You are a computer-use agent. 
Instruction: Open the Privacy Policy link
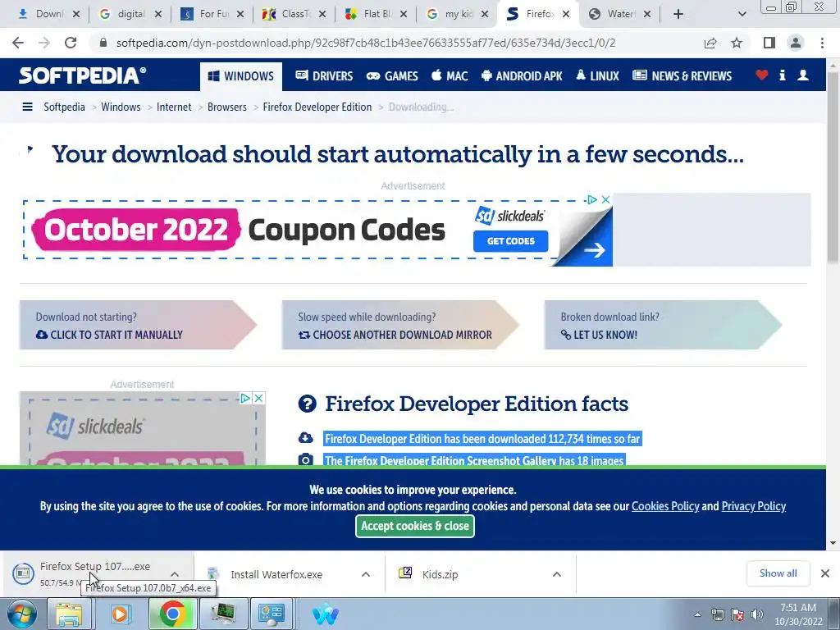point(754,506)
